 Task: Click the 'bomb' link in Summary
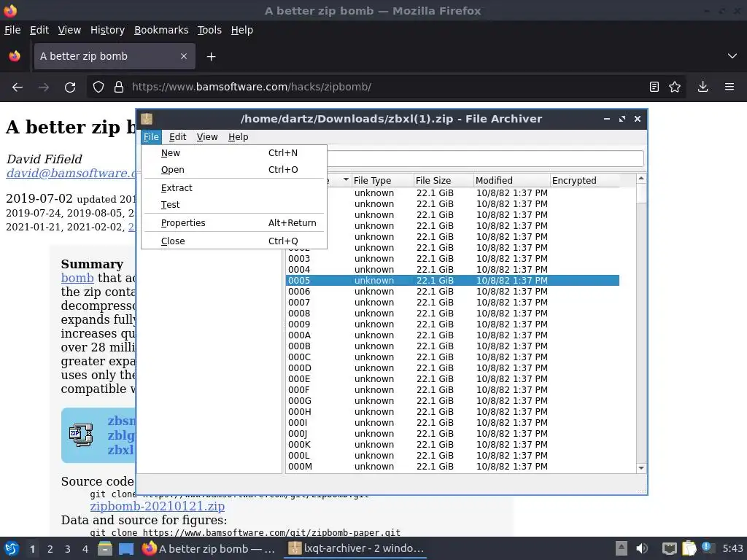pos(77,278)
